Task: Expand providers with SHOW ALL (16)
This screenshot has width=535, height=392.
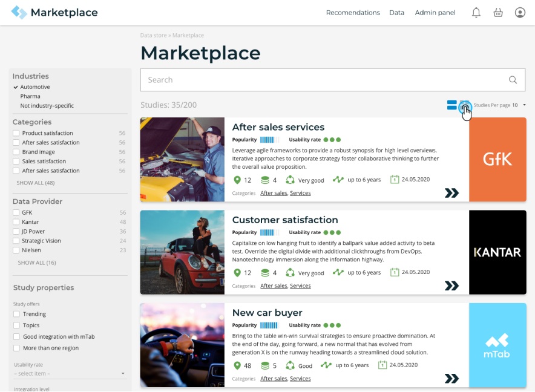Action: 37,263
